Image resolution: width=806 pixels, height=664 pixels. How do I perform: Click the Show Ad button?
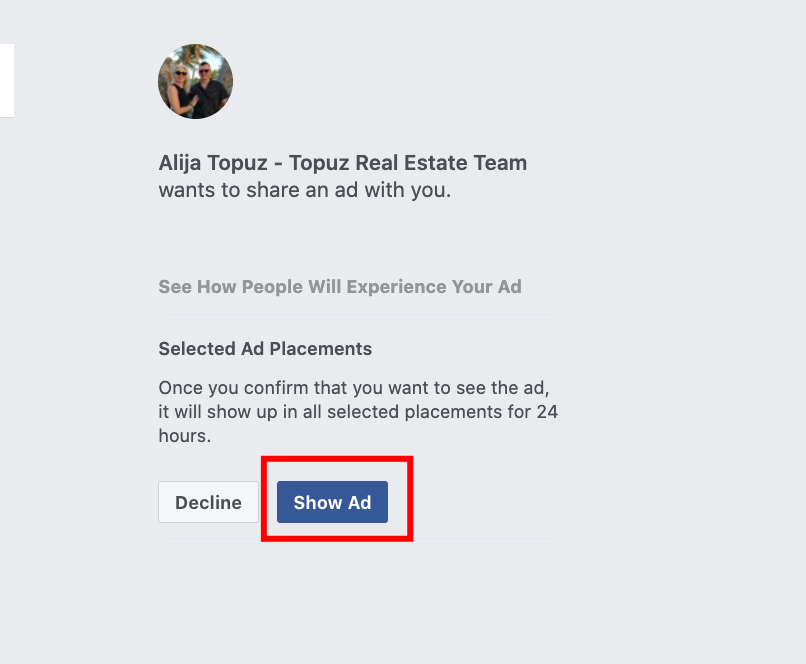332,502
